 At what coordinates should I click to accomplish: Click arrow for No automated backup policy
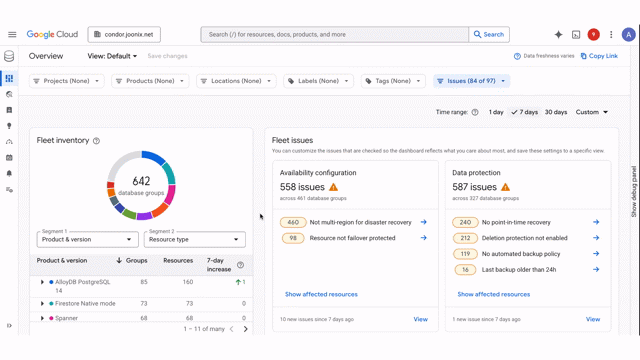[x=596, y=253]
